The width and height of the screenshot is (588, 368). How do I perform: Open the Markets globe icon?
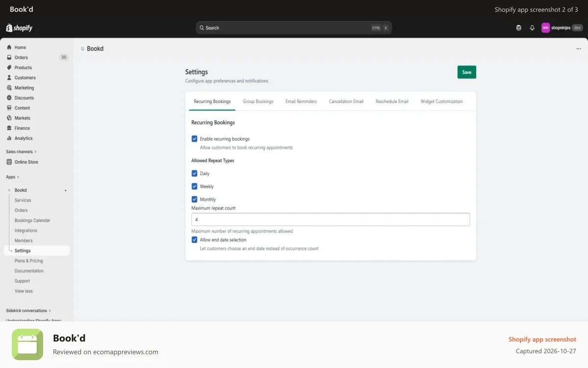(x=9, y=118)
